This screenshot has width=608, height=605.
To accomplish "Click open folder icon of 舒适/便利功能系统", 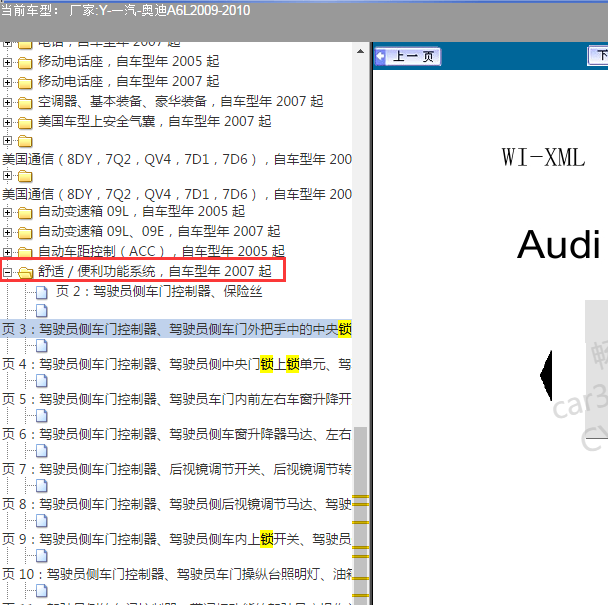I will [x=26, y=272].
